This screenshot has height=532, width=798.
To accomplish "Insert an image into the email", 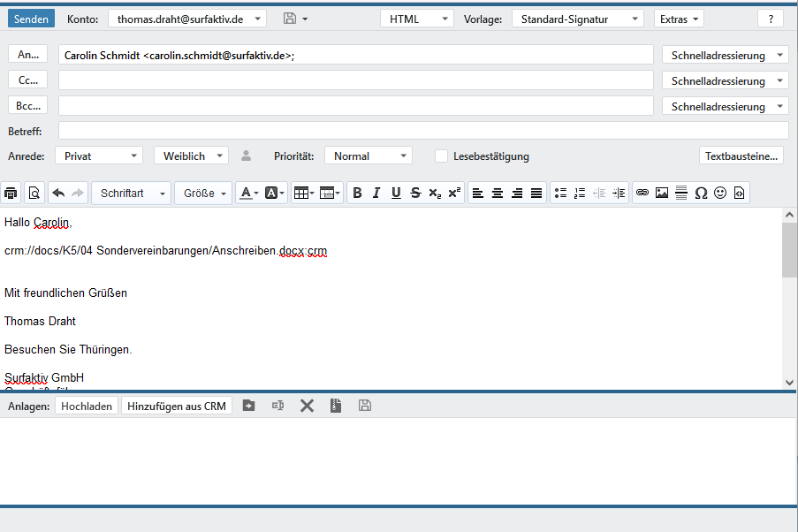I will pyautogui.click(x=662, y=193).
